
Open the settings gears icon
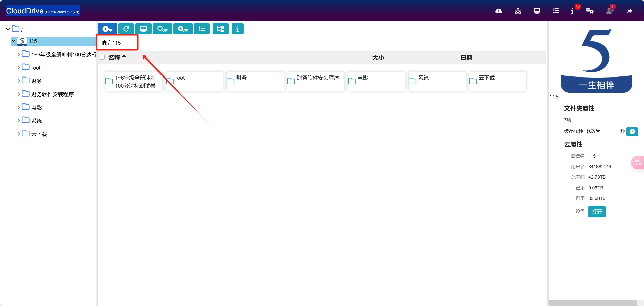[590, 11]
